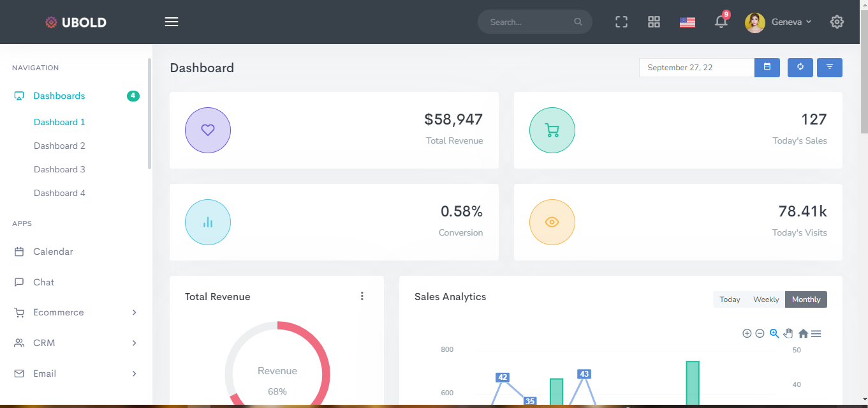Click the hamburger menu icon in top bar
Image resolution: width=868 pixels, height=408 pixels.
pyautogui.click(x=171, y=22)
